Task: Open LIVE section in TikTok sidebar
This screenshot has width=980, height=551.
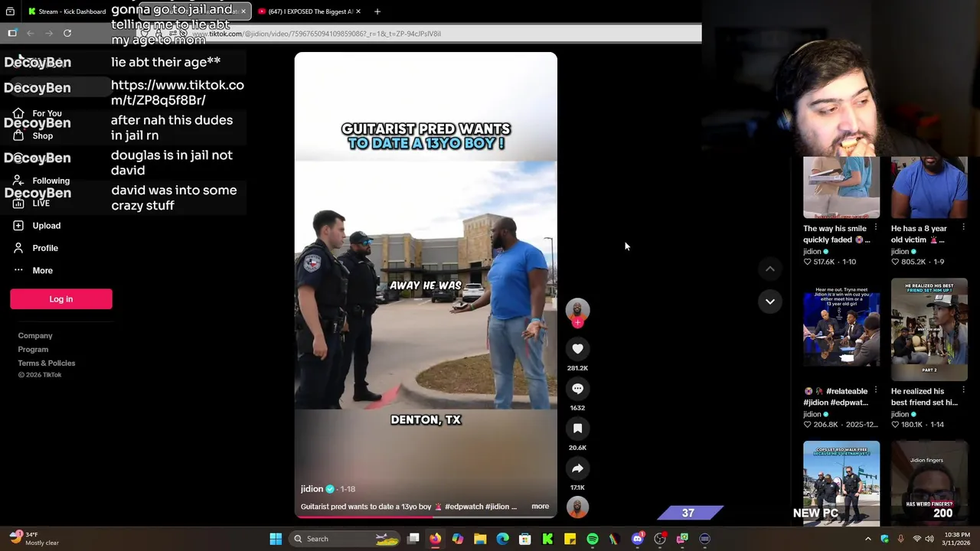Action: click(41, 204)
